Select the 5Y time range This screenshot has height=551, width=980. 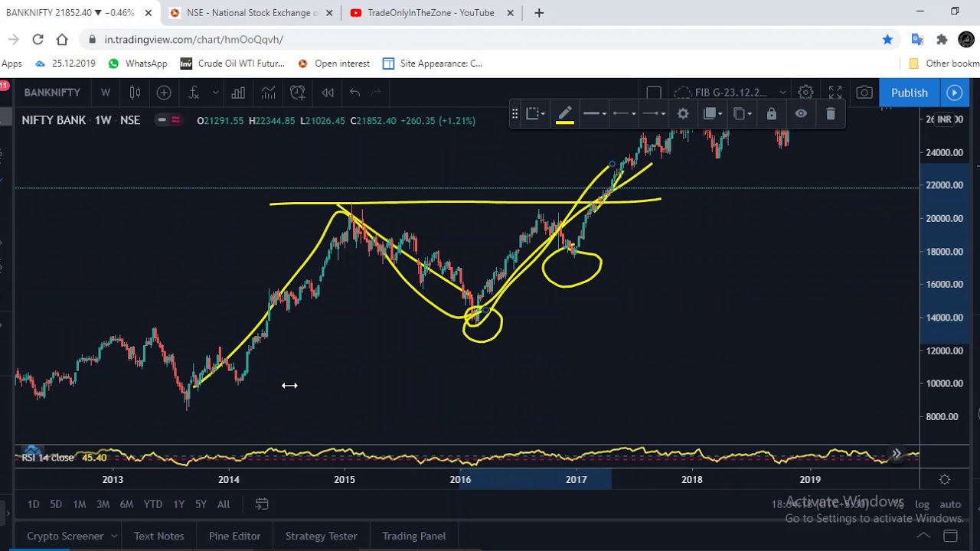pos(201,504)
